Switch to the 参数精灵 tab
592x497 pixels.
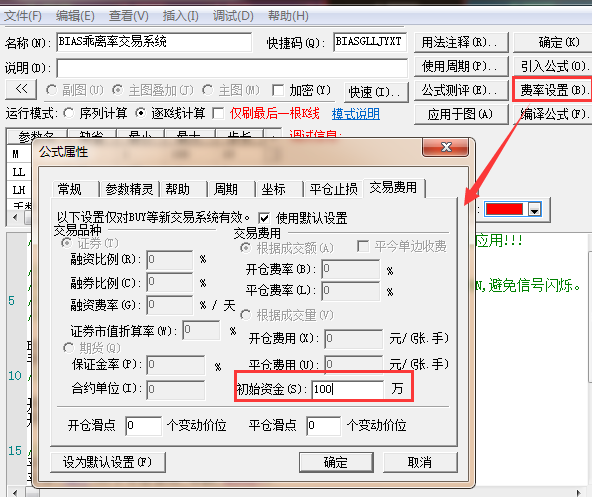[130, 189]
